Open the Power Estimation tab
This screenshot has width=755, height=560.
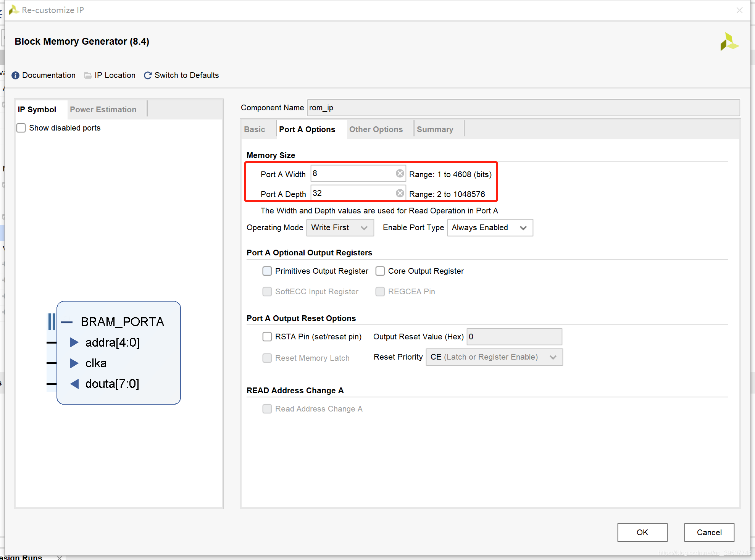coord(103,110)
